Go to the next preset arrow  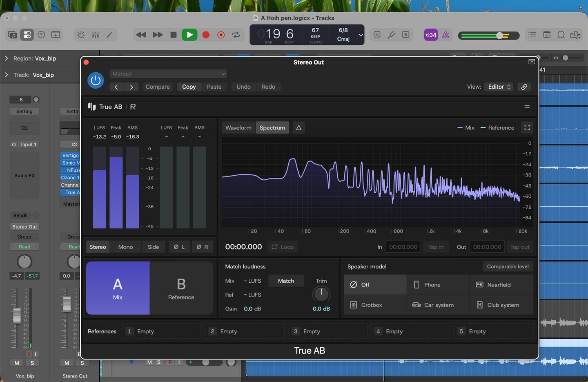click(131, 87)
